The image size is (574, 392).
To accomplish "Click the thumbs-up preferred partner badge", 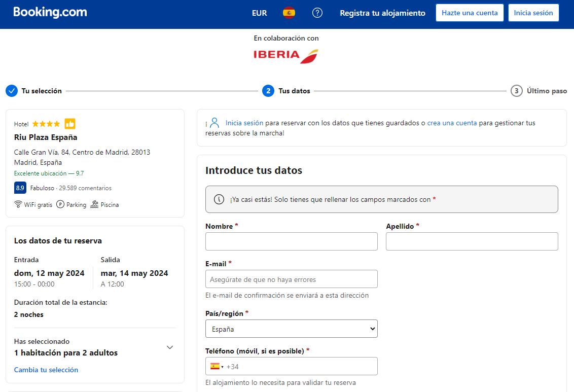I will pos(70,124).
